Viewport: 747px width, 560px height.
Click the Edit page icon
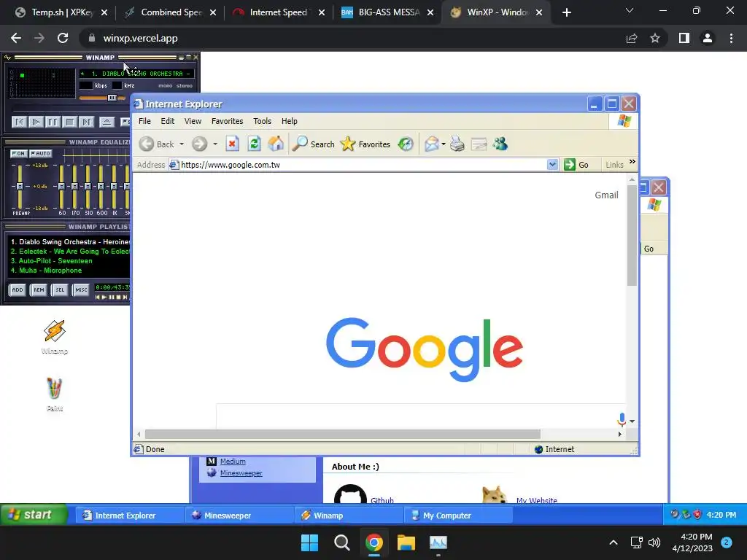click(479, 144)
